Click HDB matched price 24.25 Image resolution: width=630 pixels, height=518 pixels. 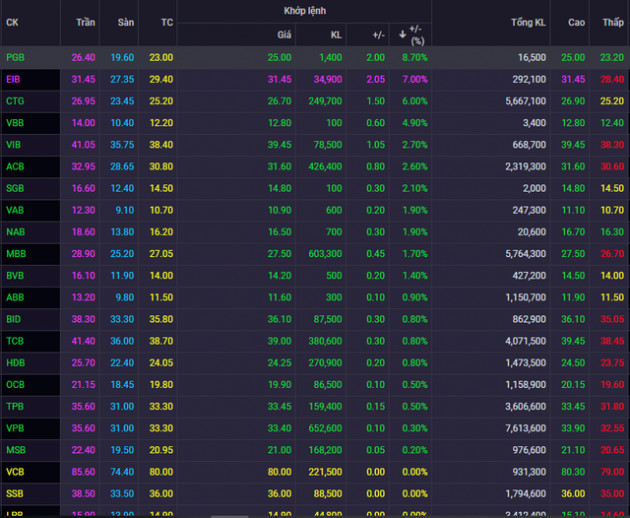coord(279,362)
